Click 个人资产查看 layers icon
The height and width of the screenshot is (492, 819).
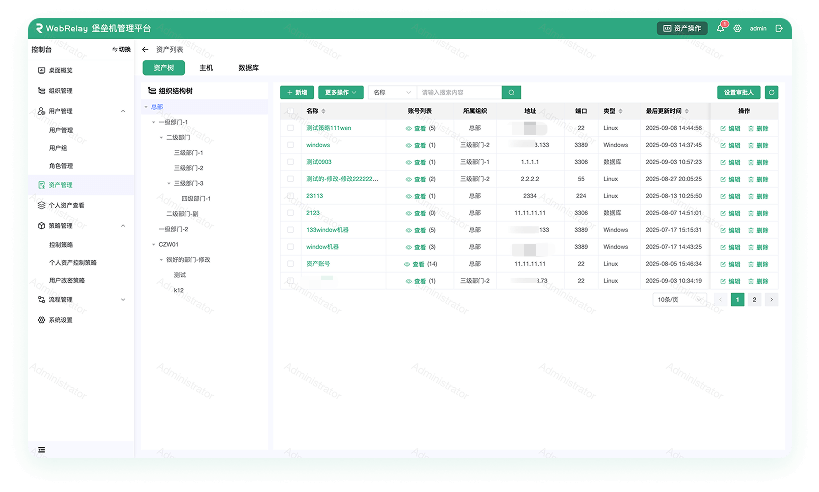41,205
